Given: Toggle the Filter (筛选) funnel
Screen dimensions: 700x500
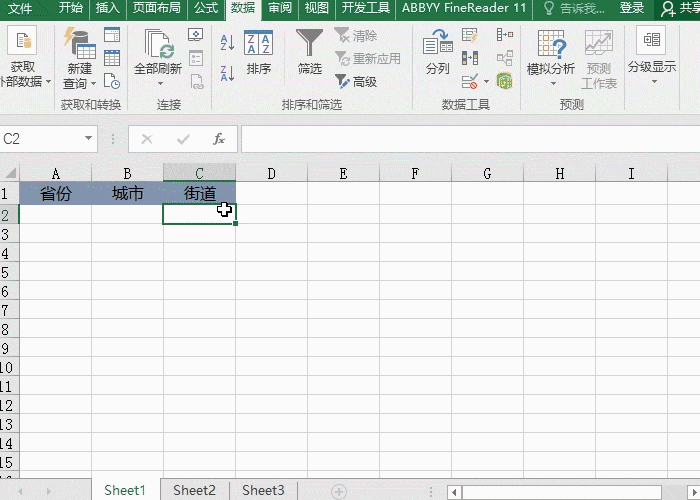Looking at the screenshot, I should [310, 52].
